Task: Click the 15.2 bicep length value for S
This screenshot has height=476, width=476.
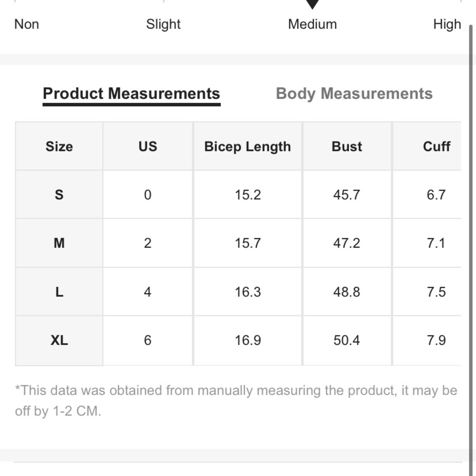Action: (248, 195)
